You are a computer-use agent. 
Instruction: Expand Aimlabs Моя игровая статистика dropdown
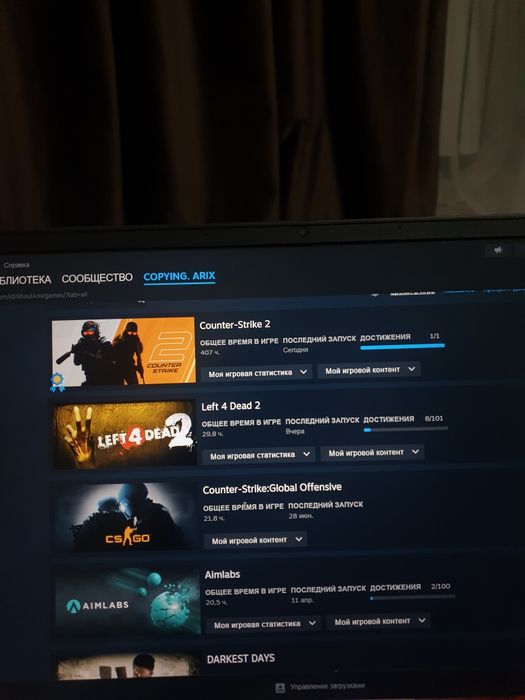[263, 624]
